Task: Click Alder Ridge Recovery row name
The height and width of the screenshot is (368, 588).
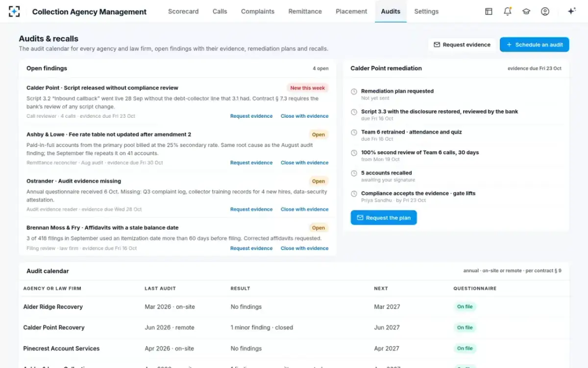Action: [x=53, y=307]
